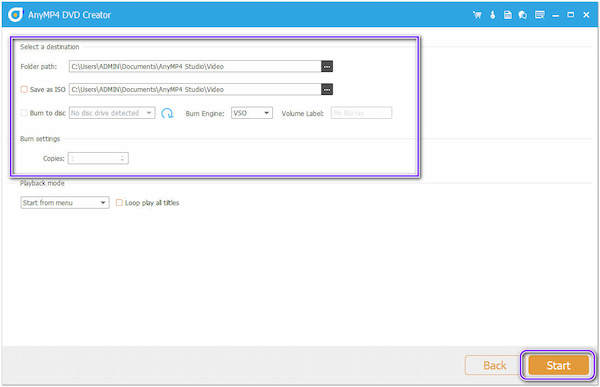Browse for ISO save path with ellipsis button
Screen dimensions: 600x387
pyautogui.click(x=327, y=89)
